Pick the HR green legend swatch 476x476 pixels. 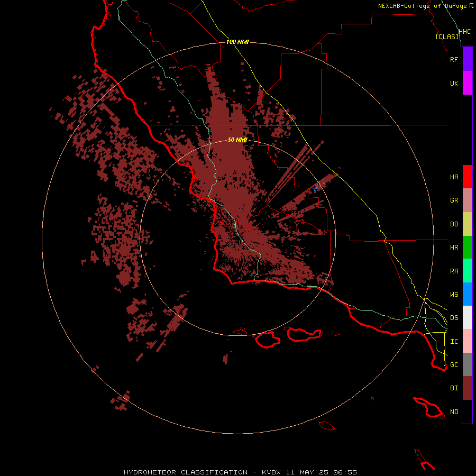tap(467, 248)
